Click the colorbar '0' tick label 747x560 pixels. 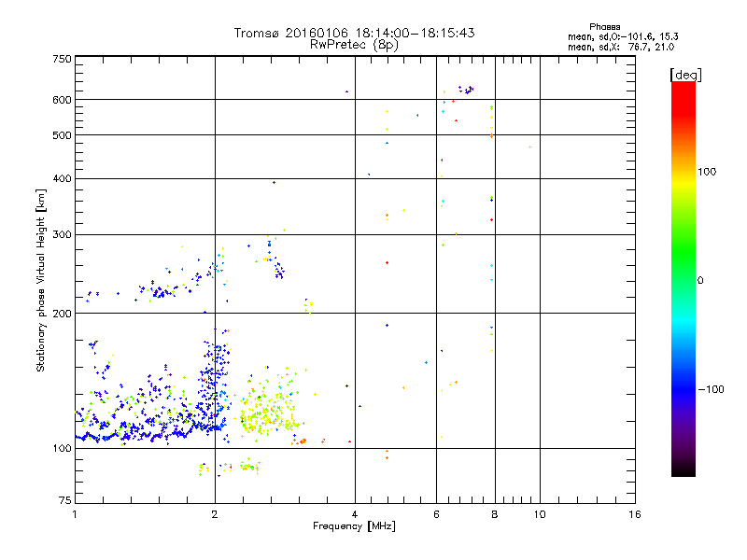coord(700,280)
